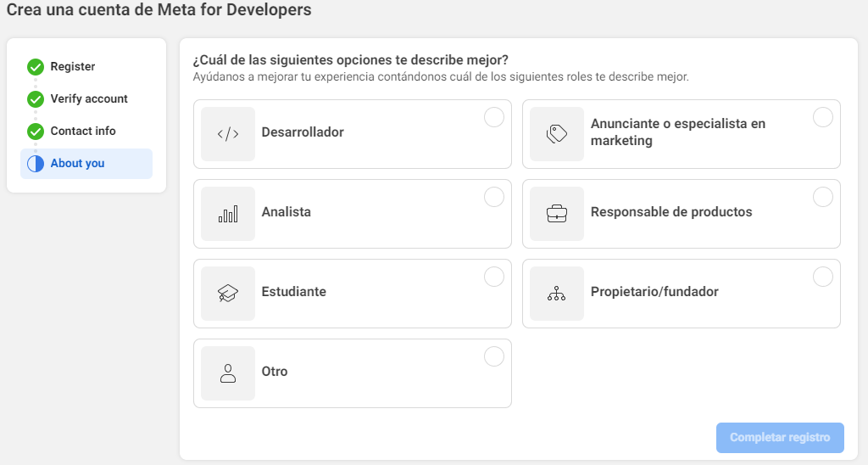The image size is (868, 465).
Task: Click the price tag icon for Anunciante
Action: pos(557,133)
